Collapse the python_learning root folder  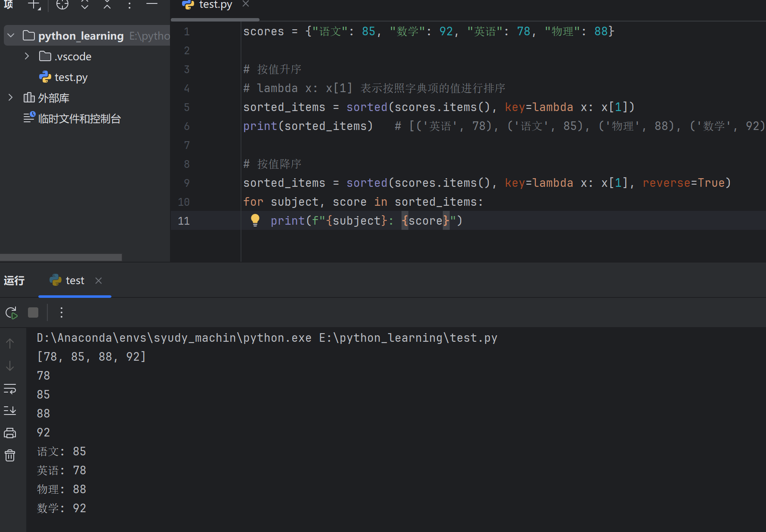coord(11,36)
